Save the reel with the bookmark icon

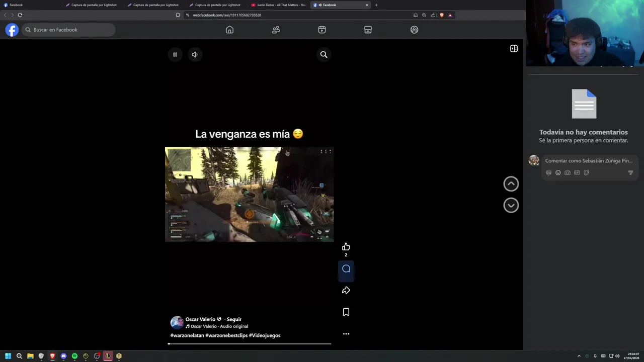[346, 312]
